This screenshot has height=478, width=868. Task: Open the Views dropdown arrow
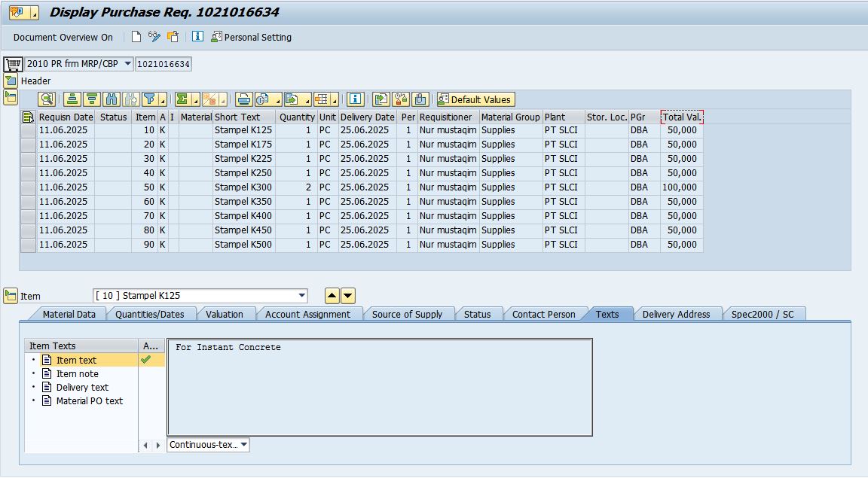pos(277,100)
